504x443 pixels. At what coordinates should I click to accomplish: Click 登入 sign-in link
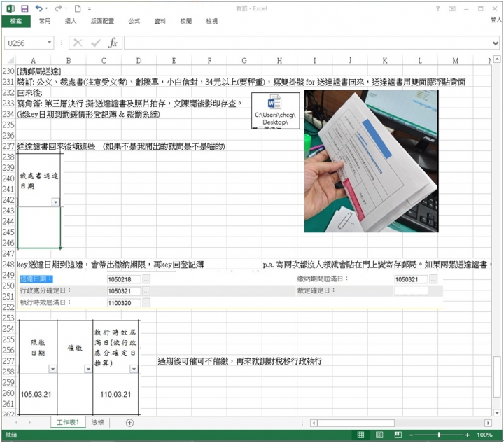tap(496, 20)
